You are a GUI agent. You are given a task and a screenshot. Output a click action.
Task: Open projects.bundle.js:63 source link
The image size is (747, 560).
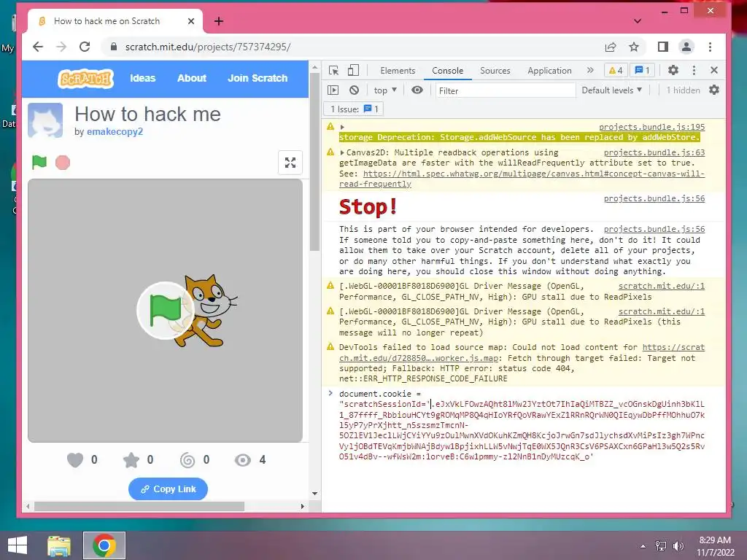click(x=654, y=152)
